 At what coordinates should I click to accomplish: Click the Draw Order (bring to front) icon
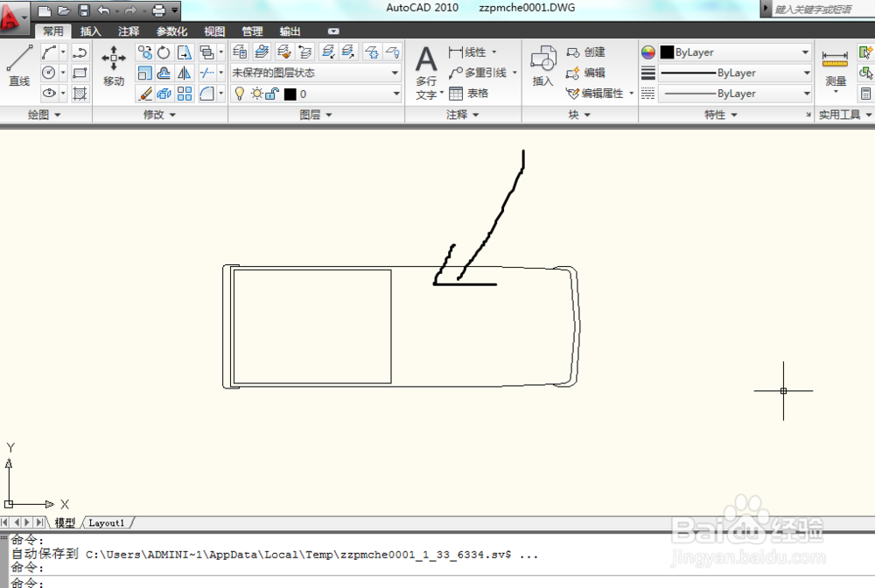click(x=206, y=52)
